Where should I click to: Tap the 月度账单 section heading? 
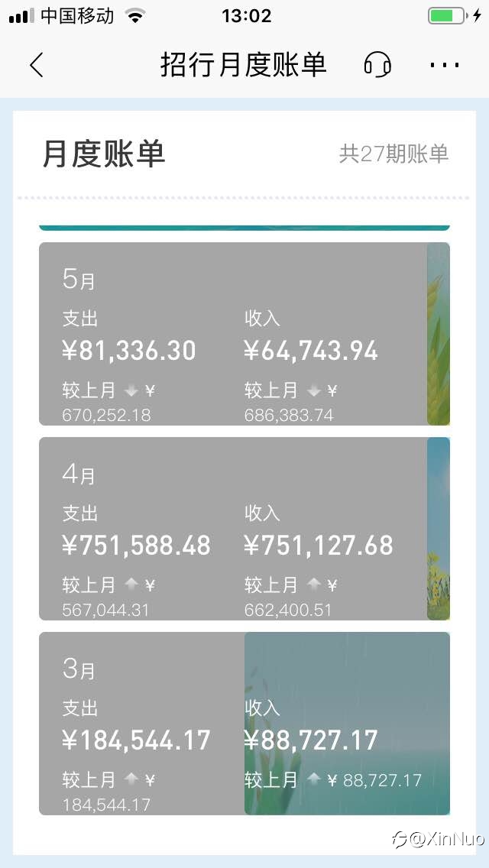104,154
